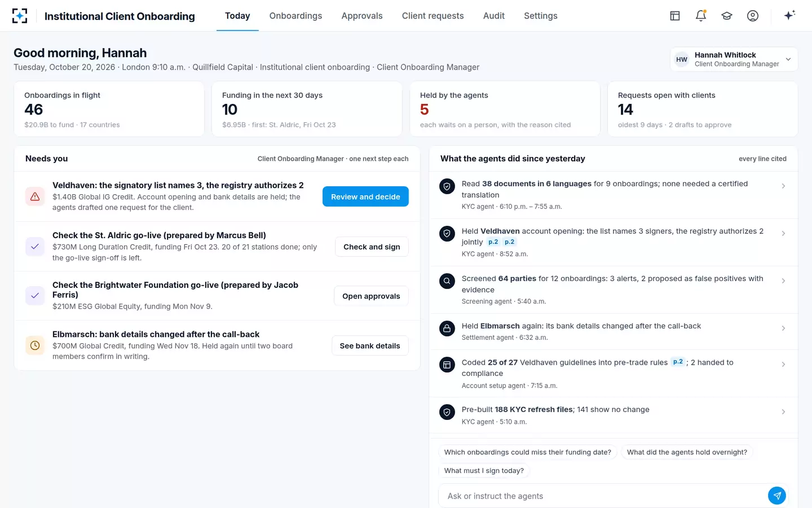Open the Client requests tab

click(433, 16)
